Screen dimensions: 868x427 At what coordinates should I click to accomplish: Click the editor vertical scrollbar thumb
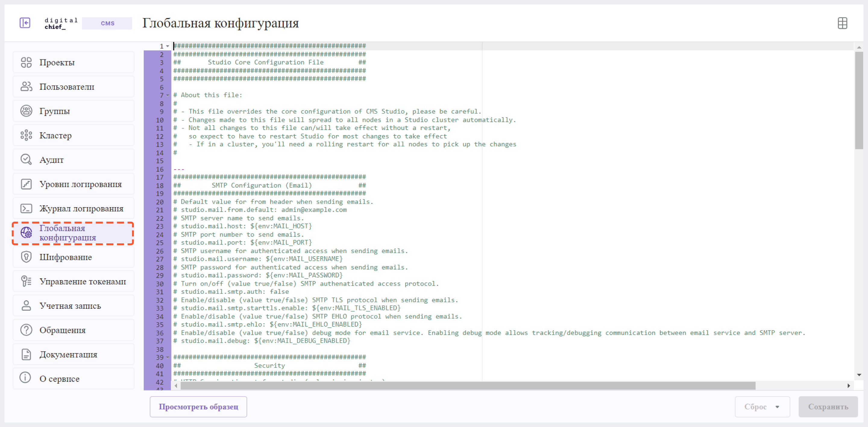tap(859, 100)
